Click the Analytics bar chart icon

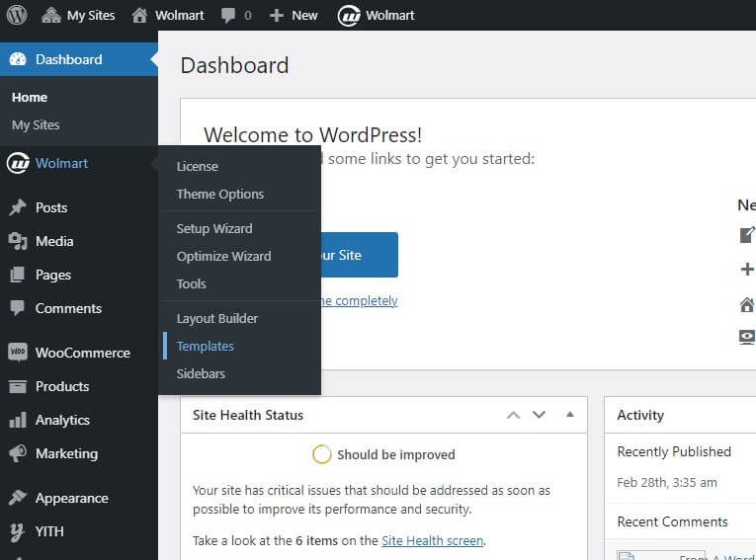(17, 420)
